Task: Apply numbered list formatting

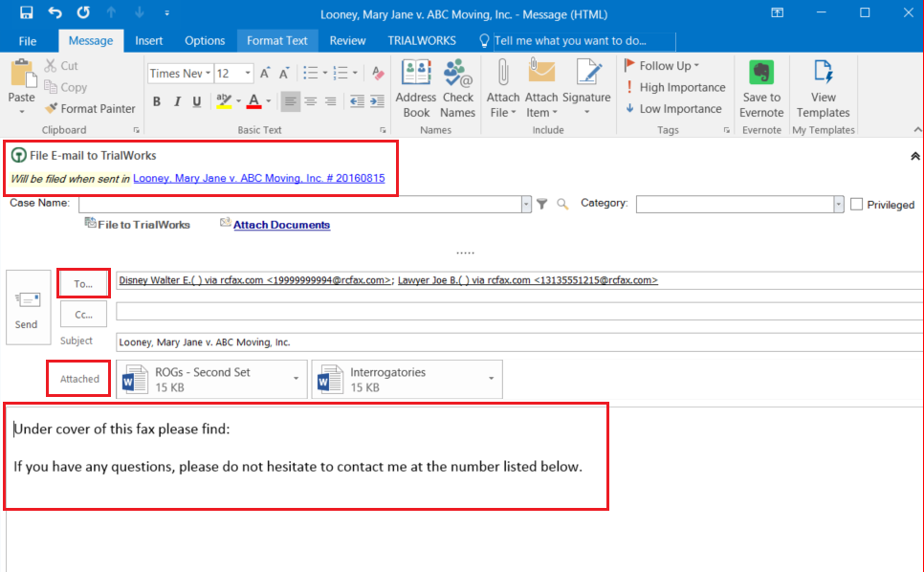Action: coord(341,73)
